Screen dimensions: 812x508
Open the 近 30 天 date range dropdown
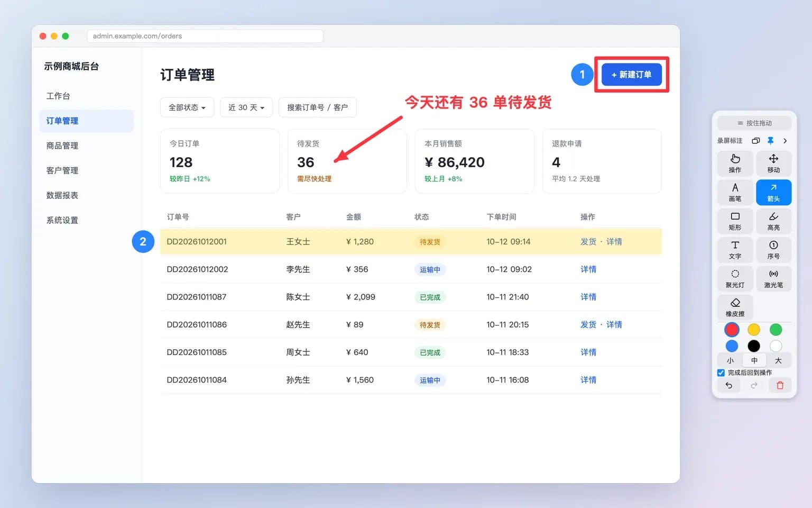point(246,107)
